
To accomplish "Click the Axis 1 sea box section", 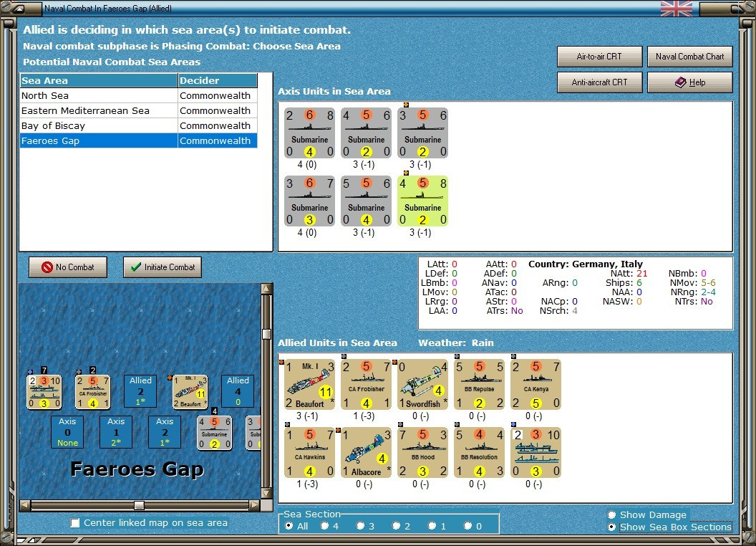I will click(116, 432).
